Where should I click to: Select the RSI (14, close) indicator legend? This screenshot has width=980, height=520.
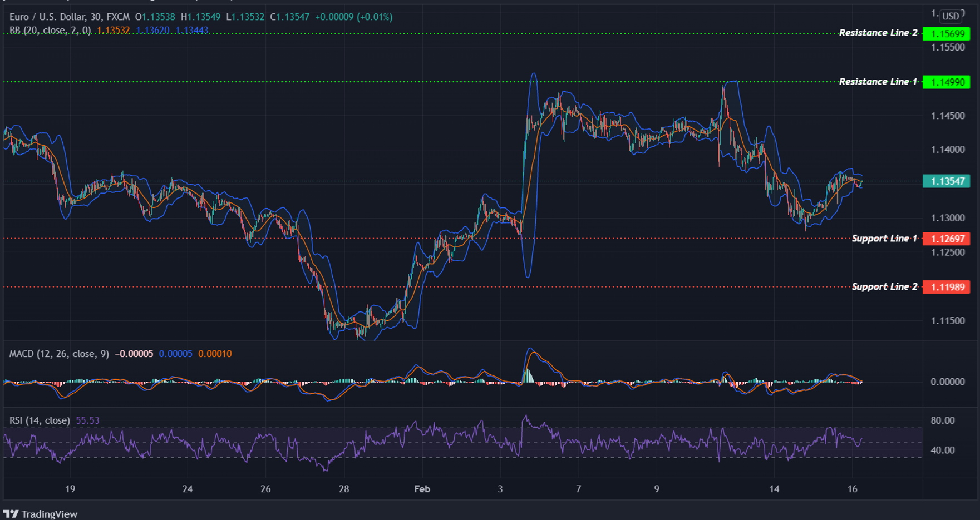(x=39, y=420)
